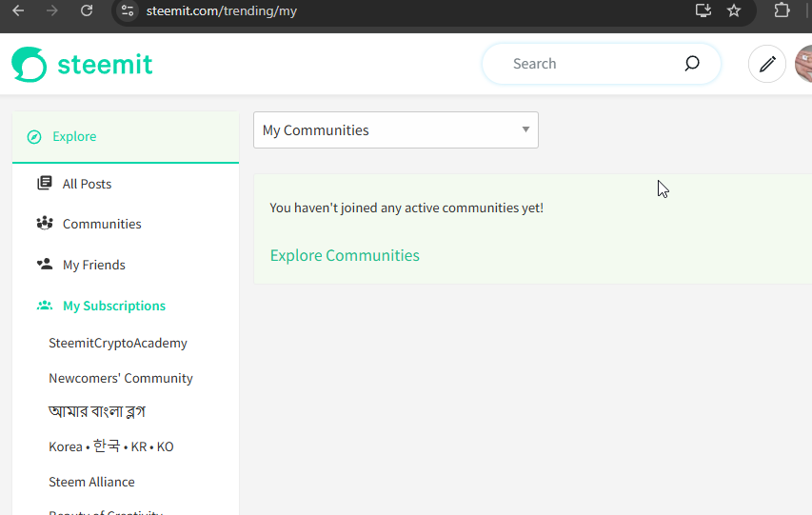The image size is (812, 515).
Task: Click the My Friends icon
Action: [45, 264]
